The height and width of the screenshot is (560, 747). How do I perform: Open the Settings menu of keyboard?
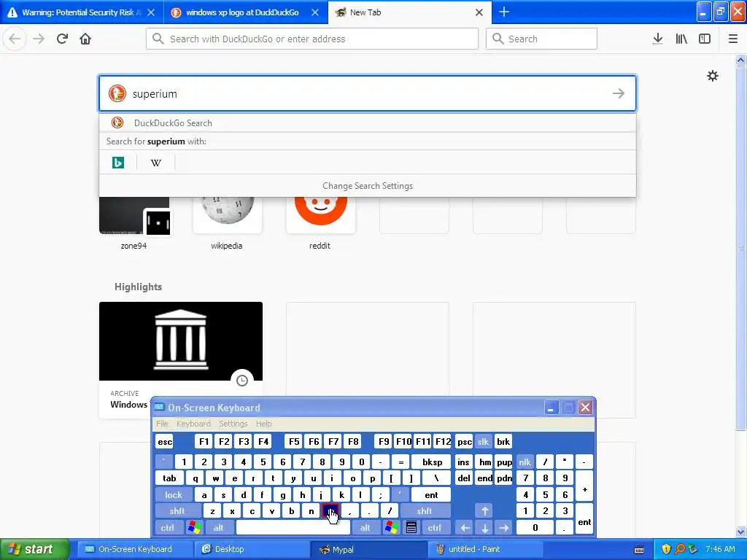click(x=233, y=424)
